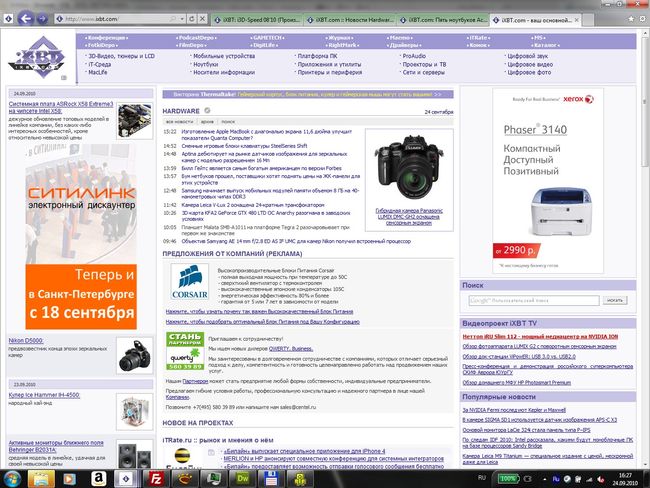Click the Corsair logo image

click(x=189, y=282)
